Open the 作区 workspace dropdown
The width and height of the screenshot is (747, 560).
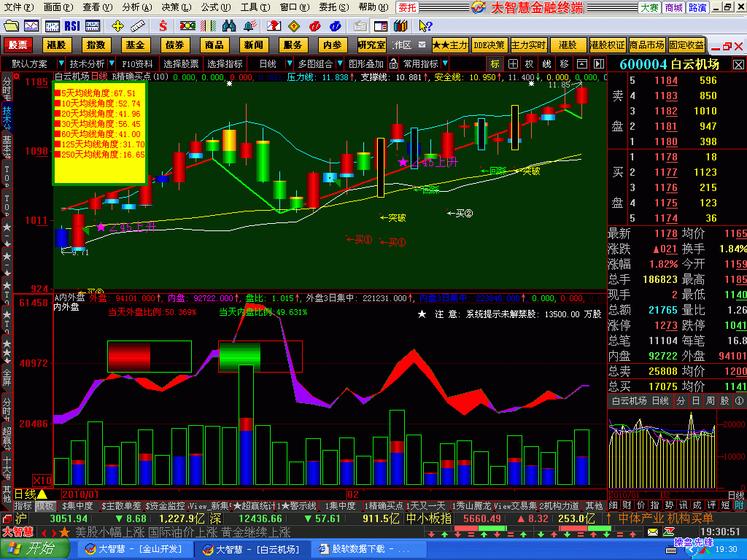pos(422,44)
